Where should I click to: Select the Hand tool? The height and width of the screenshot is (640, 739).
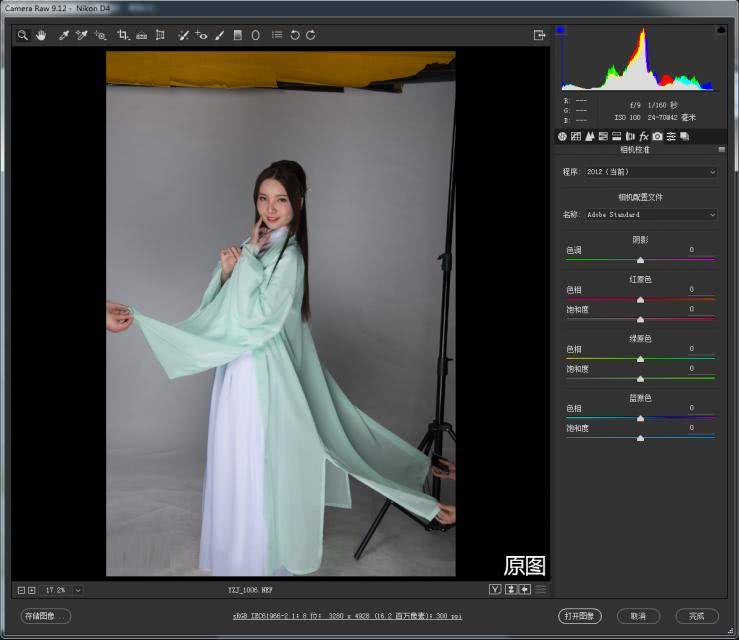pyautogui.click(x=41, y=35)
